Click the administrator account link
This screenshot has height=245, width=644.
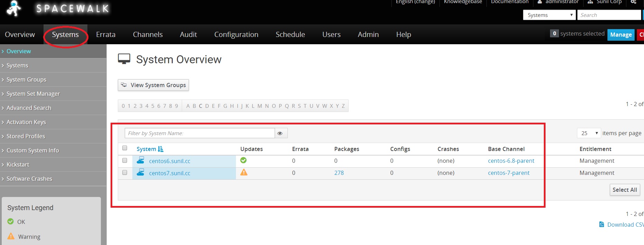click(x=562, y=2)
